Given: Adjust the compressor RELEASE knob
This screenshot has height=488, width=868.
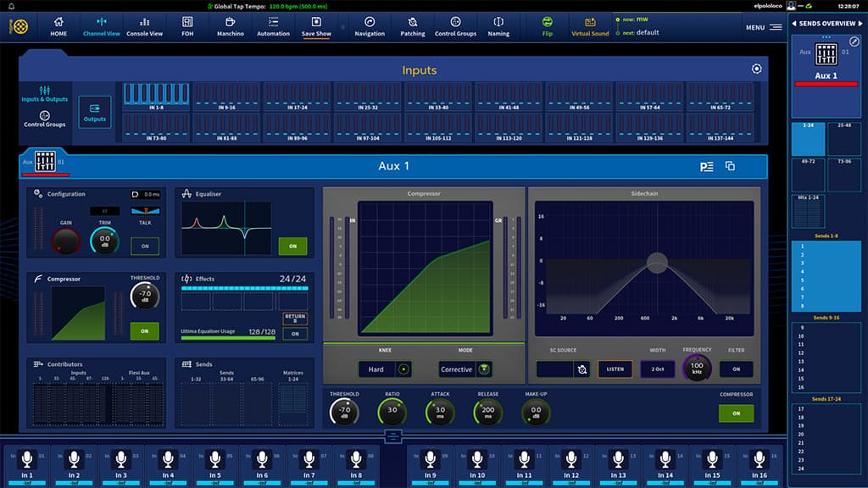Looking at the screenshot, I should 488,413.
